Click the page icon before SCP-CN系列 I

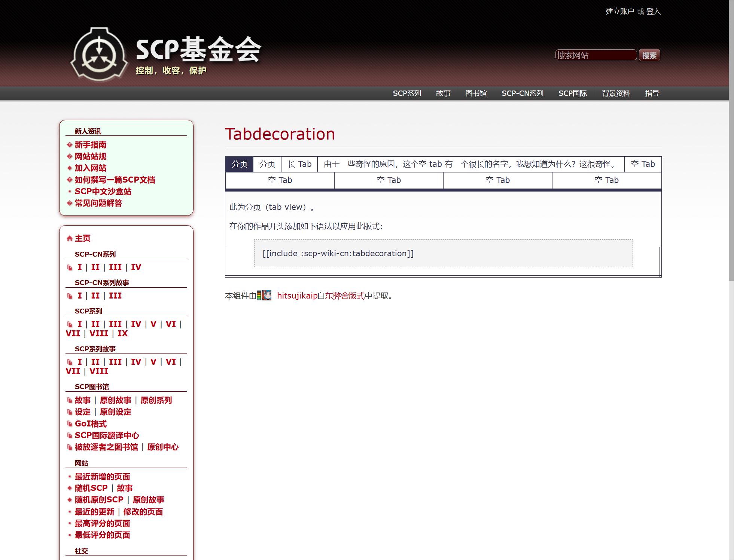pyautogui.click(x=70, y=267)
